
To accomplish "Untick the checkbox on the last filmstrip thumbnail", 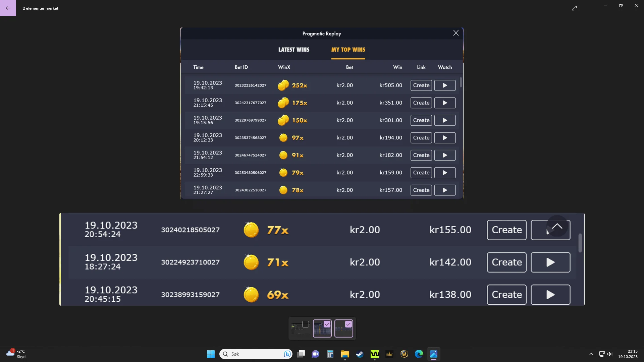I will 348,324.
